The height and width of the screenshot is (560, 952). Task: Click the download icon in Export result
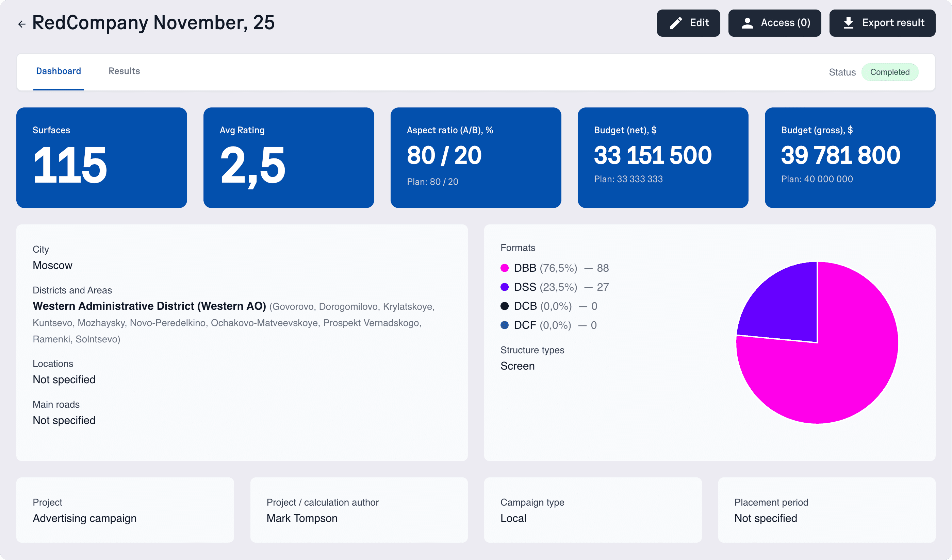pyautogui.click(x=849, y=23)
